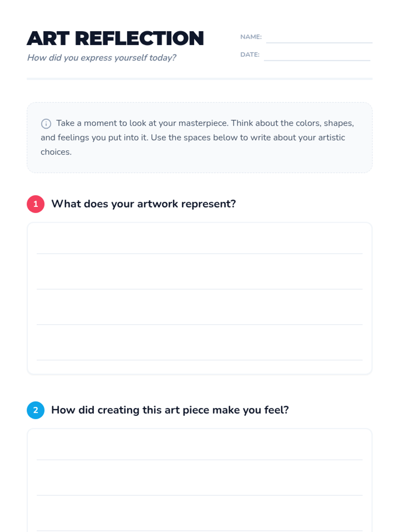Click the heading about how creating art felt
This screenshot has width=399, height=532.
tap(170, 410)
